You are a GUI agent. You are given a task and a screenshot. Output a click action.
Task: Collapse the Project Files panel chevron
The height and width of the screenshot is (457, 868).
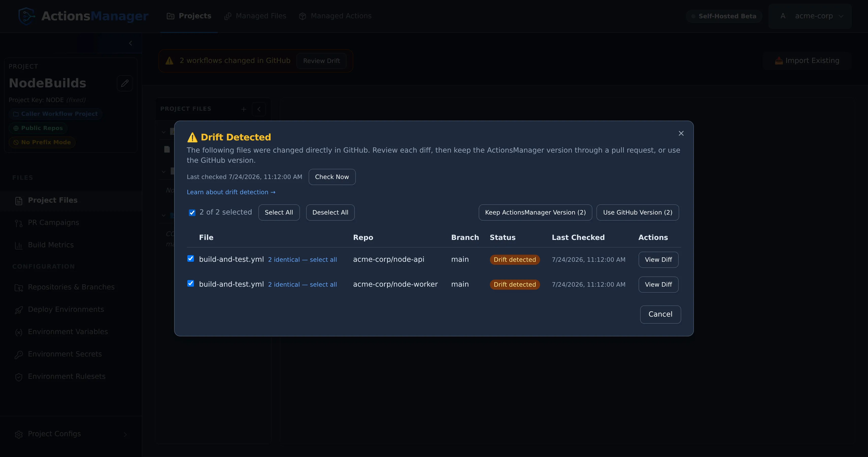(259, 109)
